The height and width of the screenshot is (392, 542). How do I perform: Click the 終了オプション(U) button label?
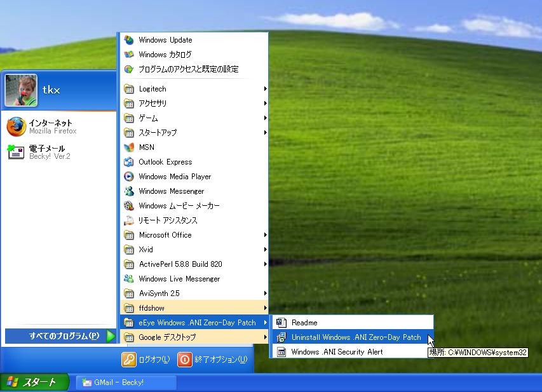(221, 360)
